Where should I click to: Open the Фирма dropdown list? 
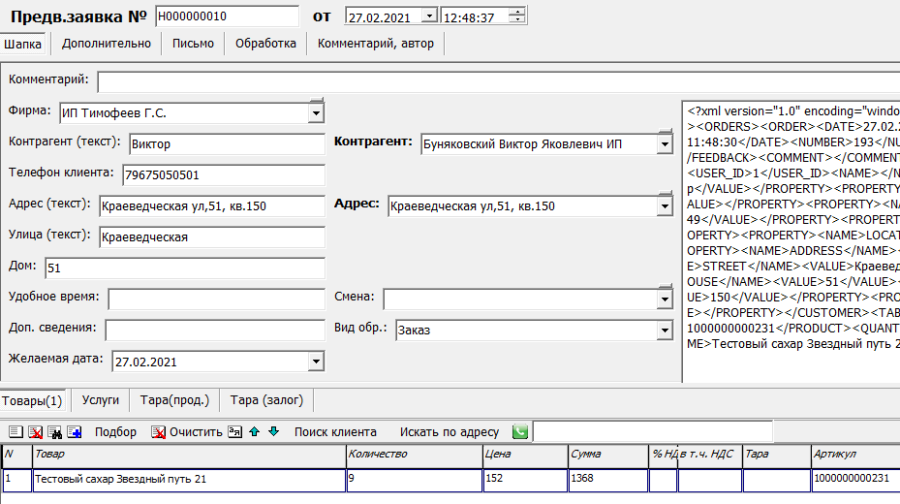316,113
